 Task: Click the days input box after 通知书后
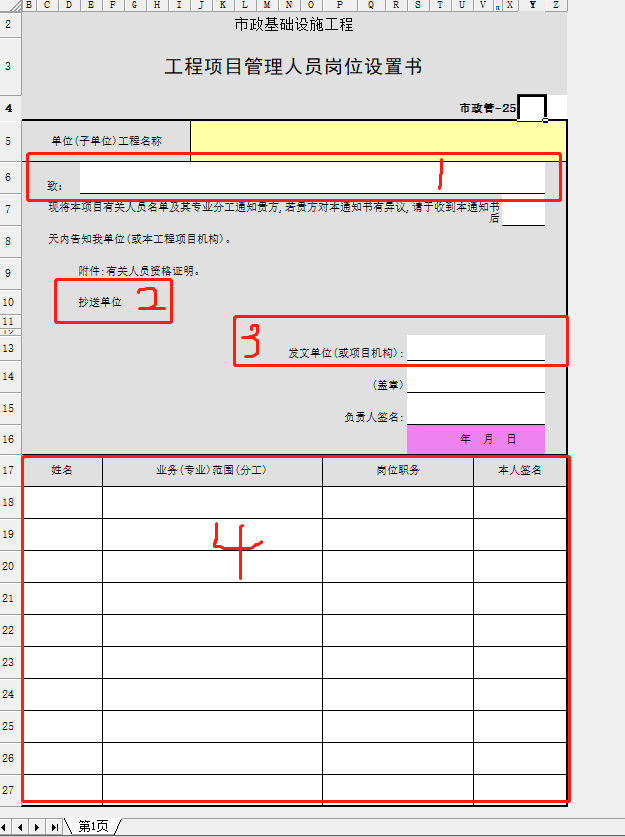point(523,212)
